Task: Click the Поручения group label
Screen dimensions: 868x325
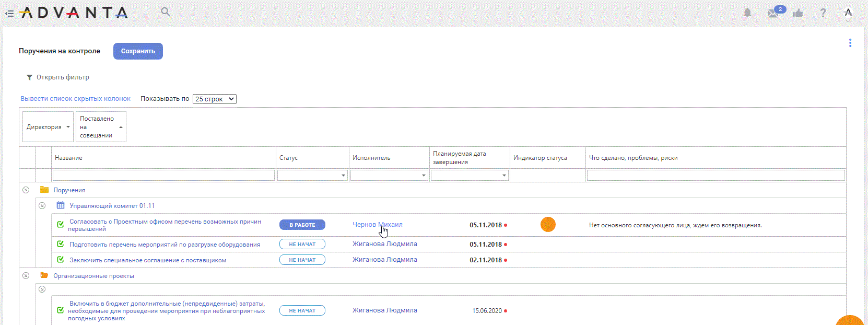Action: tap(69, 190)
